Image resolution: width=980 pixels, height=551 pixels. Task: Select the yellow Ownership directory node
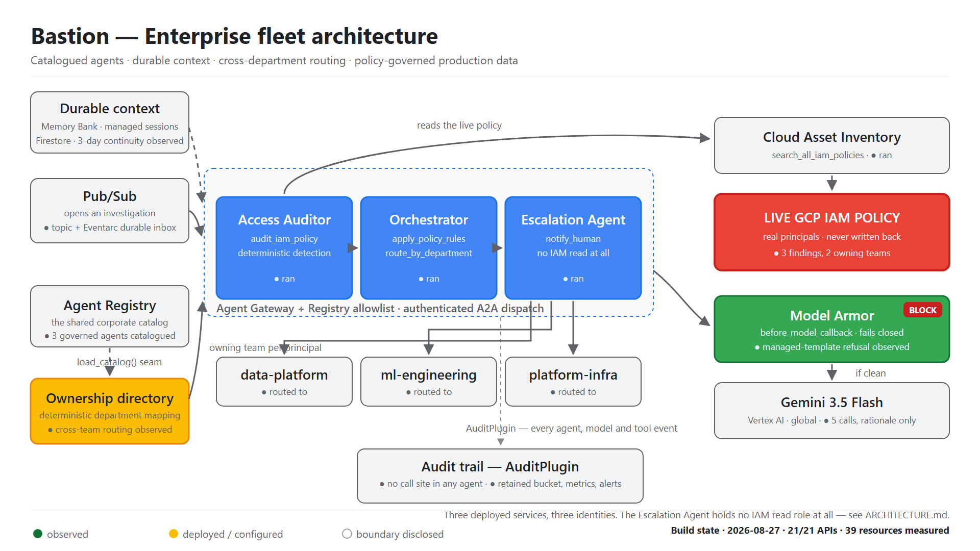pos(110,411)
